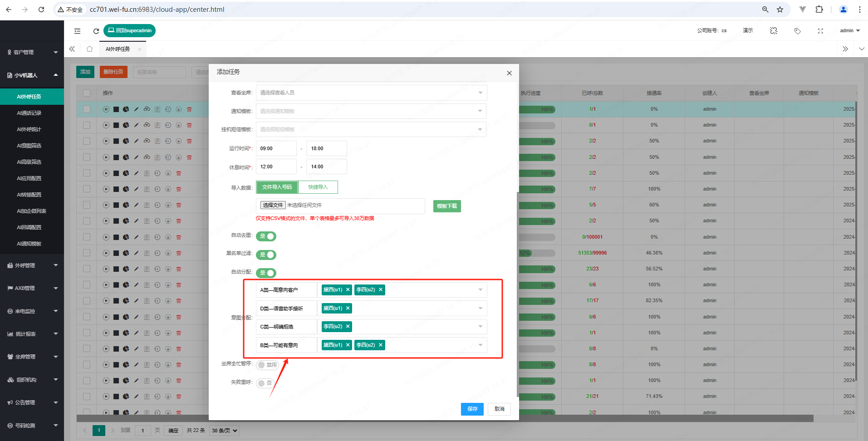Enable the 失败重呼 switch

(265, 383)
